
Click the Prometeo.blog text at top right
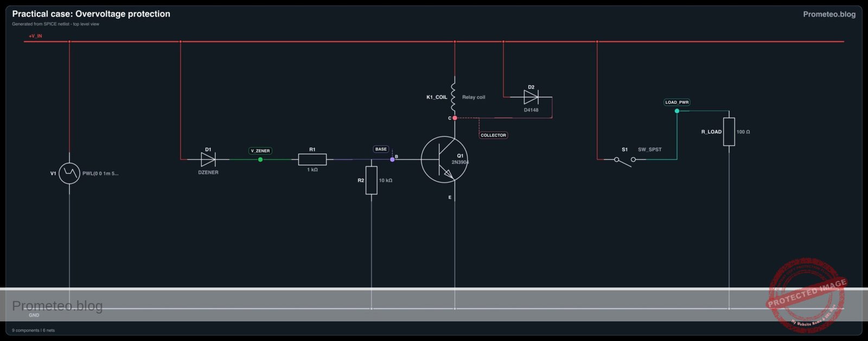(829, 14)
